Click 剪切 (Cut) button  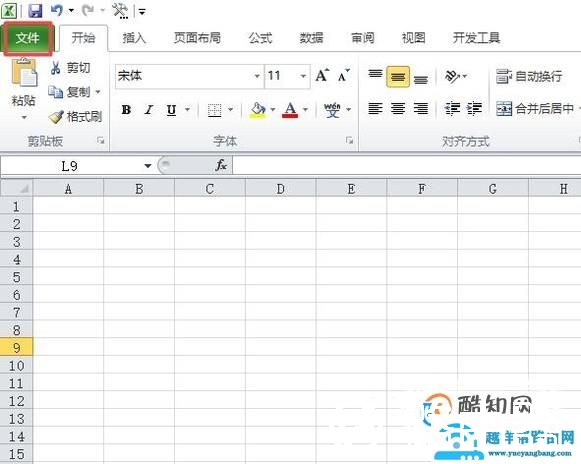70,68
